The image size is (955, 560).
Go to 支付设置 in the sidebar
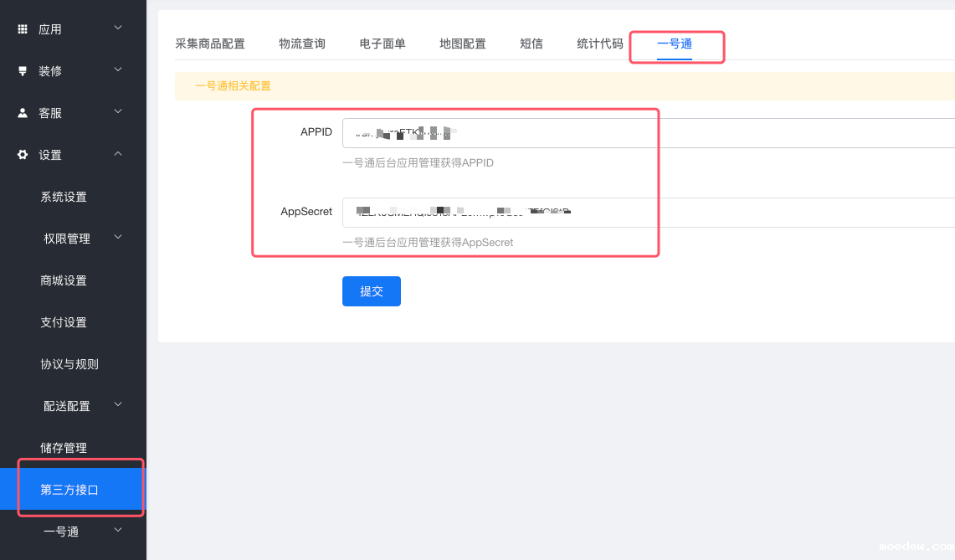[x=64, y=322]
